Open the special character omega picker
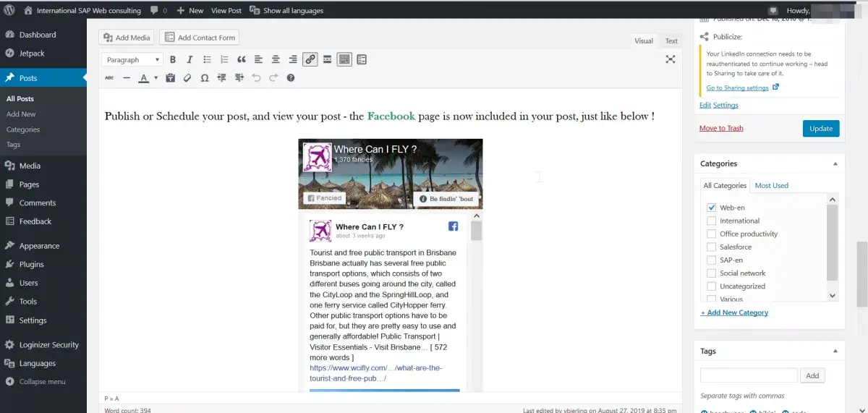 (205, 77)
